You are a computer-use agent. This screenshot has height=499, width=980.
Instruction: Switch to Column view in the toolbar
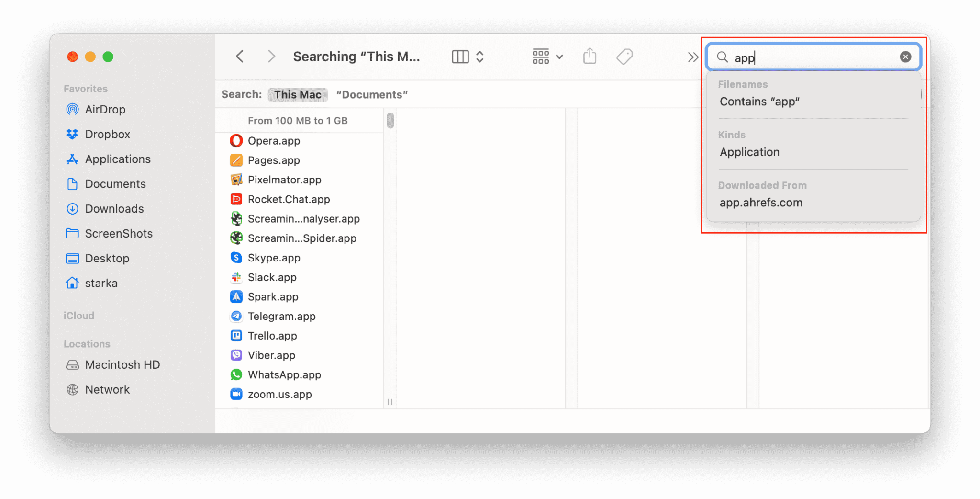pyautogui.click(x=459, y=56)
